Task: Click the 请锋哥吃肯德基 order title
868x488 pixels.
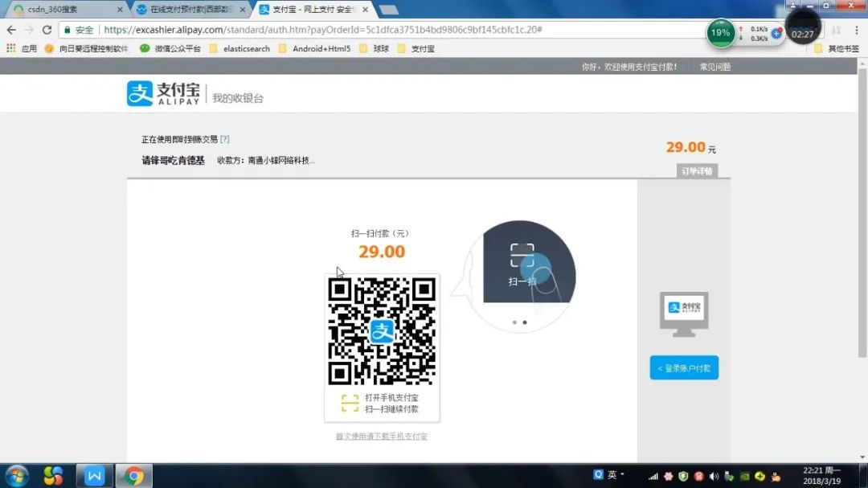Action: point(174,160)
